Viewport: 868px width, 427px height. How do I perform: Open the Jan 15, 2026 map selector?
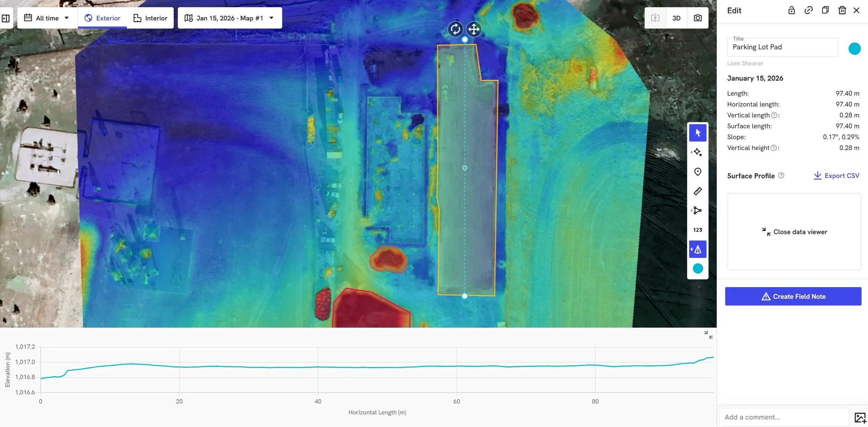coord(229,18)
